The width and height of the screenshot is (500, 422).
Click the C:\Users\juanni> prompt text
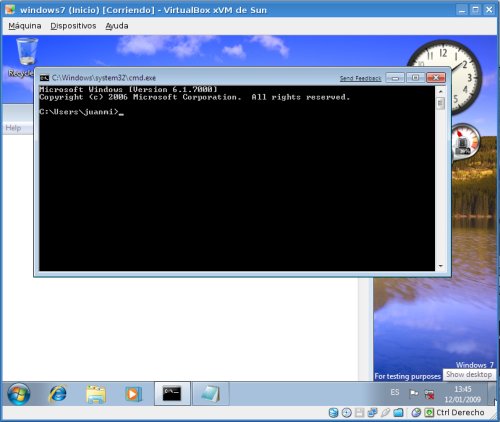pos(79,112)
